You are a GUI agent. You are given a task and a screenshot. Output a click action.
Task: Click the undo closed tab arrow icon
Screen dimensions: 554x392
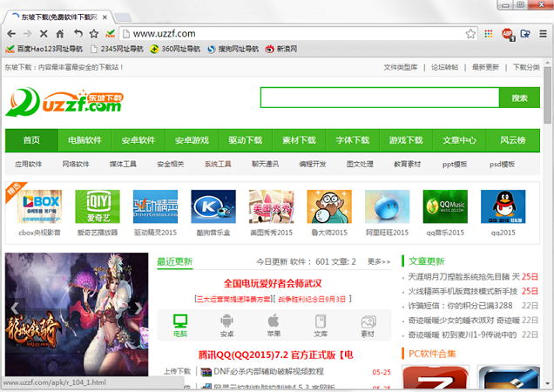click(x=78, y=34)
